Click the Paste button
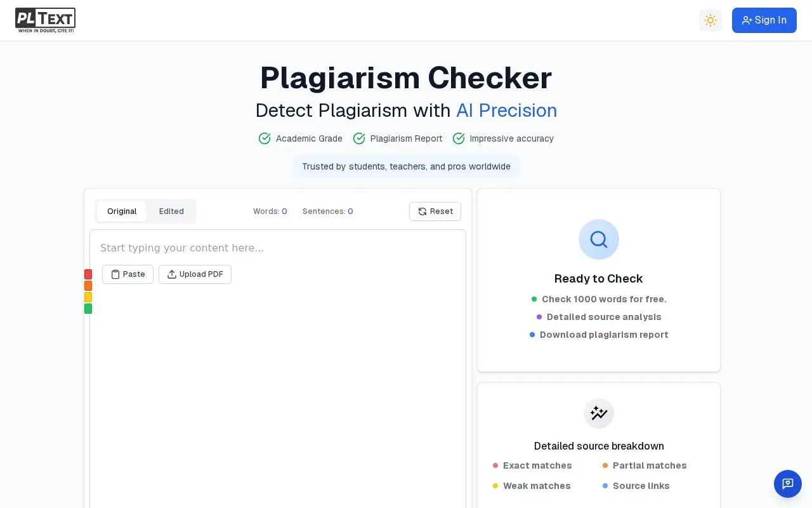Screen dimensions: 812x508 point(128,274)
